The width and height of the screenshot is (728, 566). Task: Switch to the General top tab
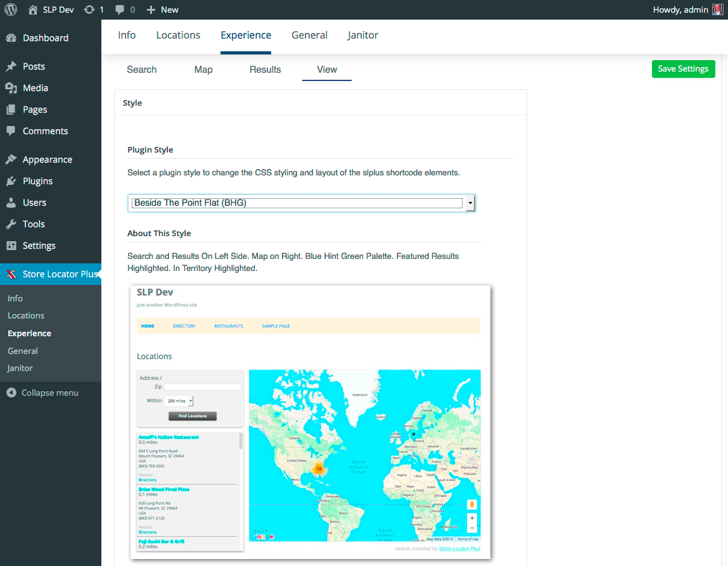309,35
